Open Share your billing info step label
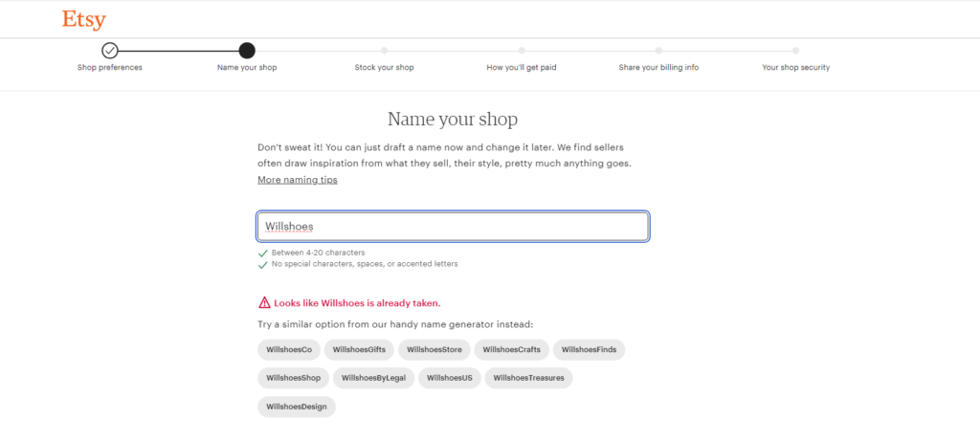 pyautogui.click(x=658, y=68)
